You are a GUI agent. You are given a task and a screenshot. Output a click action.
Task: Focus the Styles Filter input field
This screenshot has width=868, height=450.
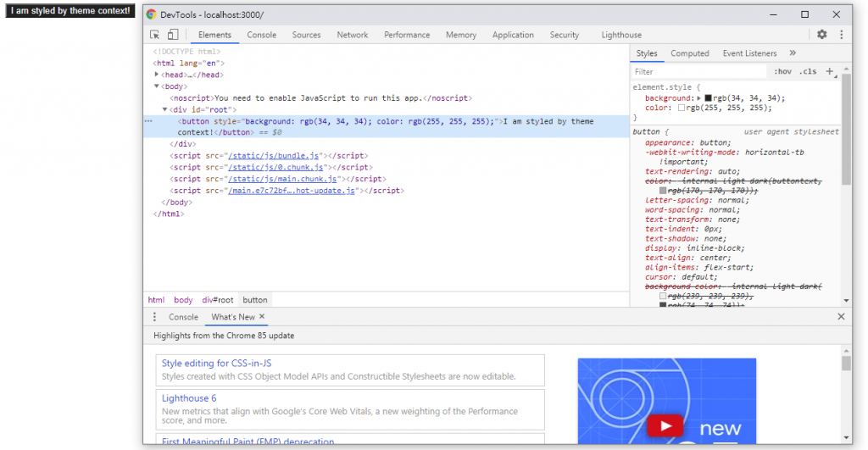click(x=699, y=71)
